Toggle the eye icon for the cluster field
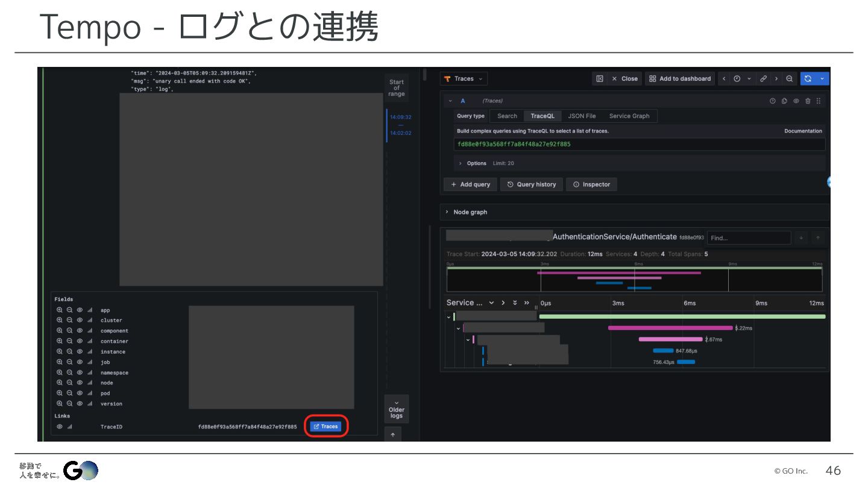 (79, 321)
